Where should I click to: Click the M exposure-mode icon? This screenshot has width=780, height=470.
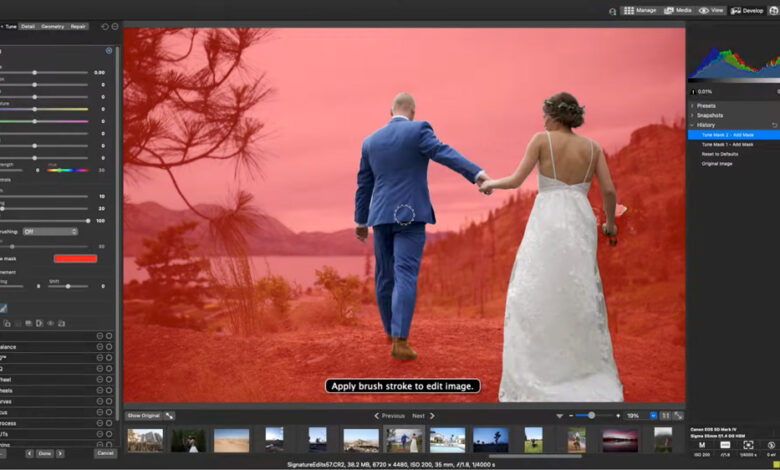coord(702,445)
